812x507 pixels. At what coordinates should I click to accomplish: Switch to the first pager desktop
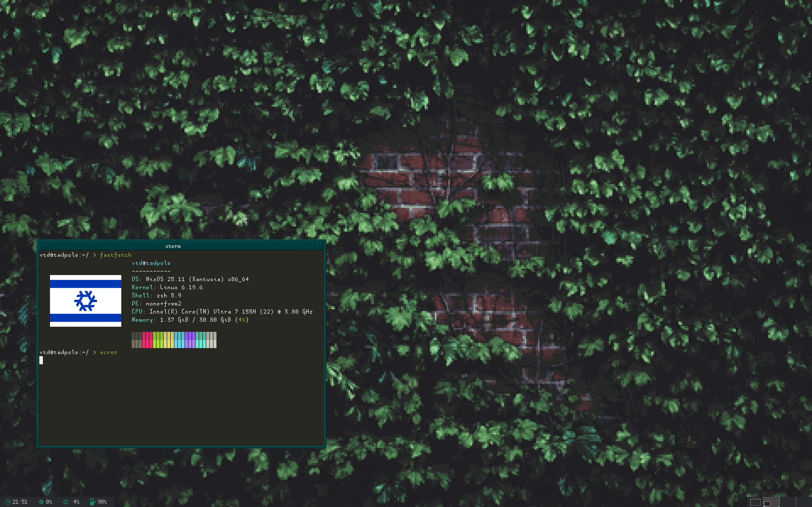(755, 502)
